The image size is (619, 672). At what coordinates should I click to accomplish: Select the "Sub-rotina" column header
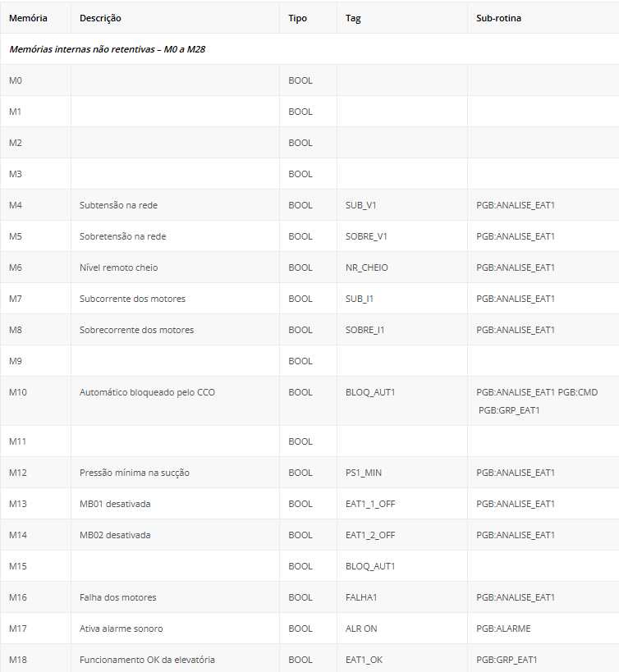coord(498,18)
